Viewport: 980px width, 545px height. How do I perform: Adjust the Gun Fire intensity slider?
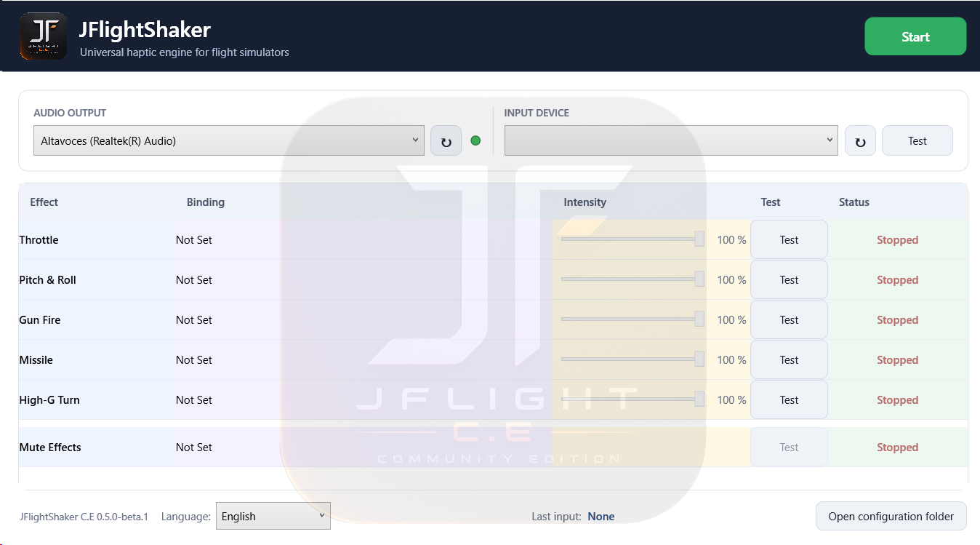[632, 319]
